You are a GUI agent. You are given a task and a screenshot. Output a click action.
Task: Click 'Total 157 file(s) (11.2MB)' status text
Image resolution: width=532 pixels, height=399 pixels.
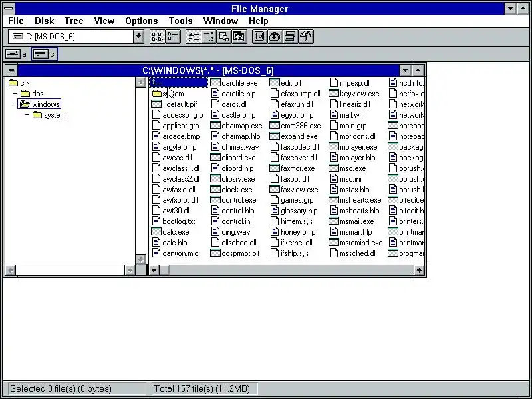[x=201, y=389]
